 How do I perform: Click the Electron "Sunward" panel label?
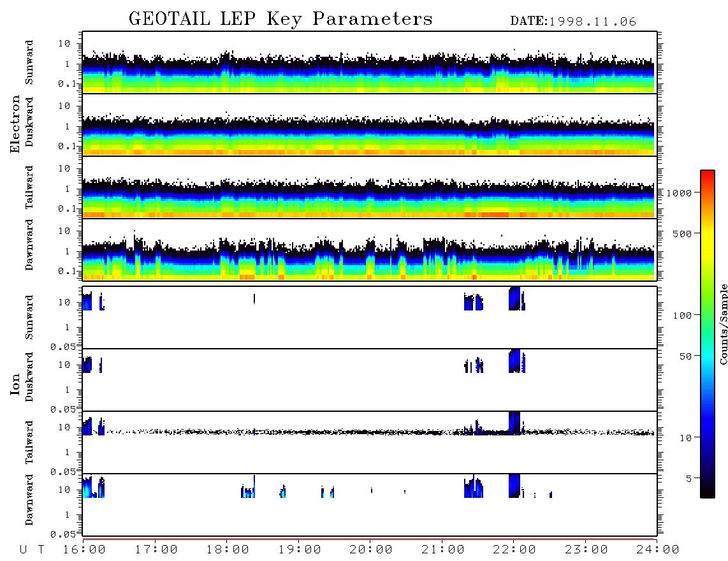[29, 62]
